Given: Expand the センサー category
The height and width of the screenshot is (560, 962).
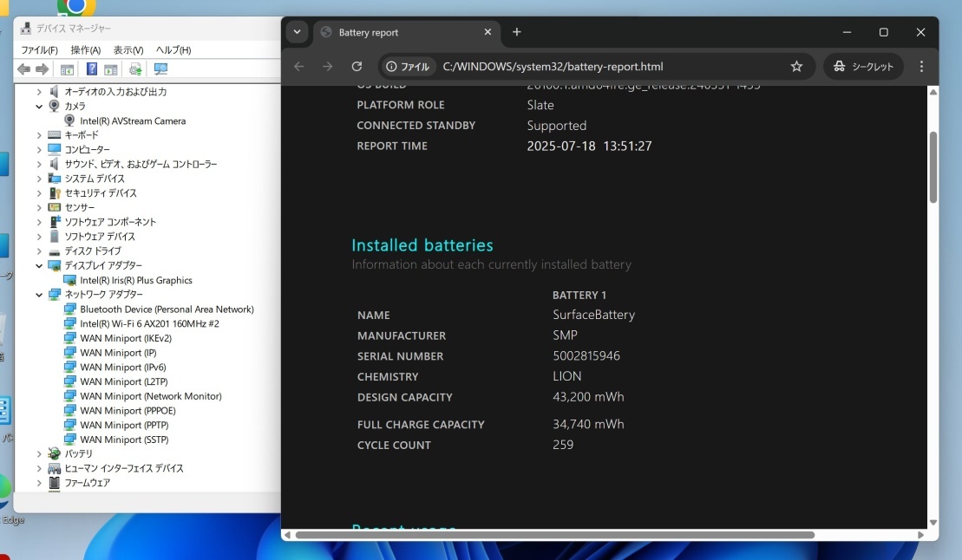Looking at the screenshot, I should pos(39,207).
